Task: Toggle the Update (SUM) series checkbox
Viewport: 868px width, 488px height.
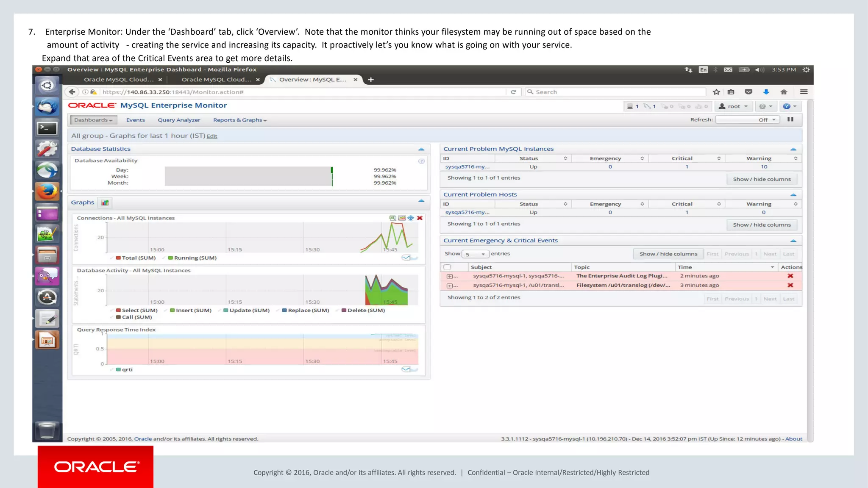Action: 220,311
